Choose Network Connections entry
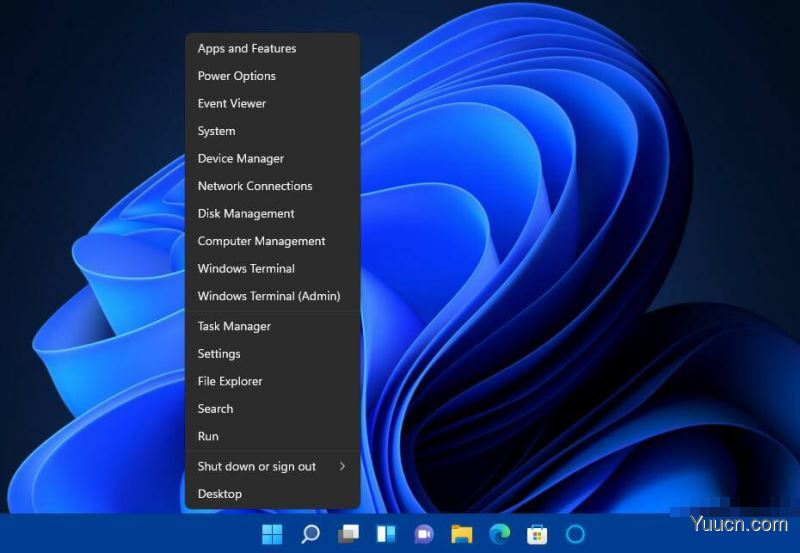800x553 pixels. (272, 186)
